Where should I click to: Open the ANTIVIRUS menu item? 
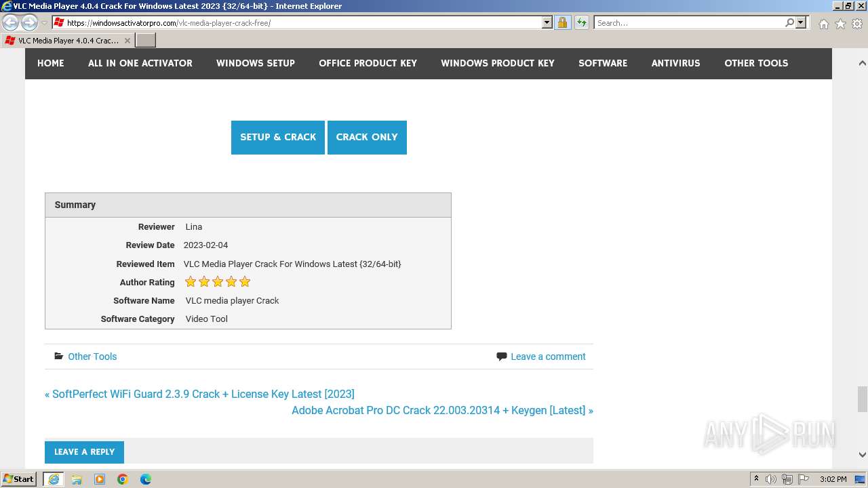point(676,63)
